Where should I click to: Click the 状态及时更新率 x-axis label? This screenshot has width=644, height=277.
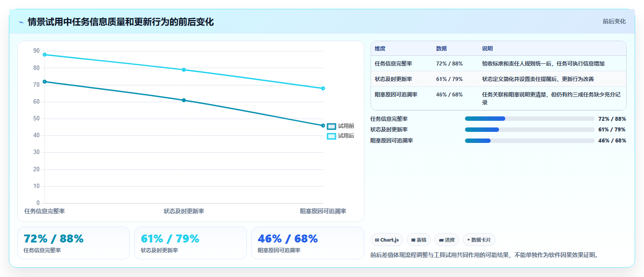point(183,212)
